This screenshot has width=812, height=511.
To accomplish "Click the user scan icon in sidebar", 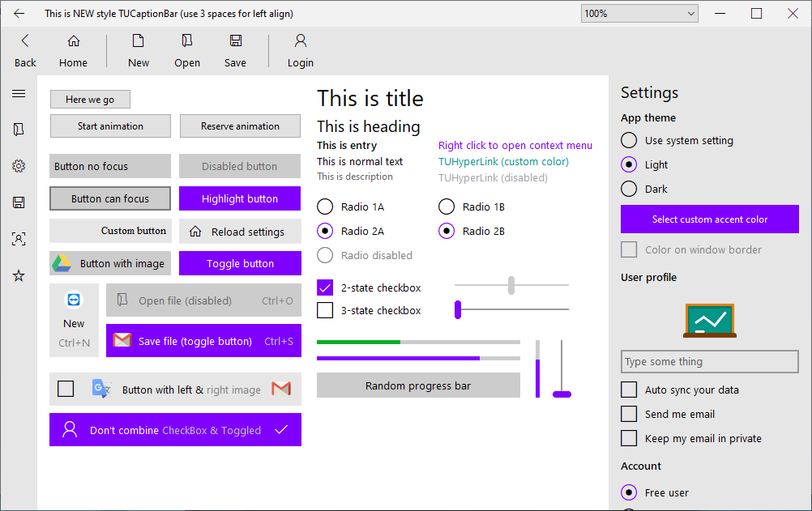I will pyautogui.click(x=19, y=239).
